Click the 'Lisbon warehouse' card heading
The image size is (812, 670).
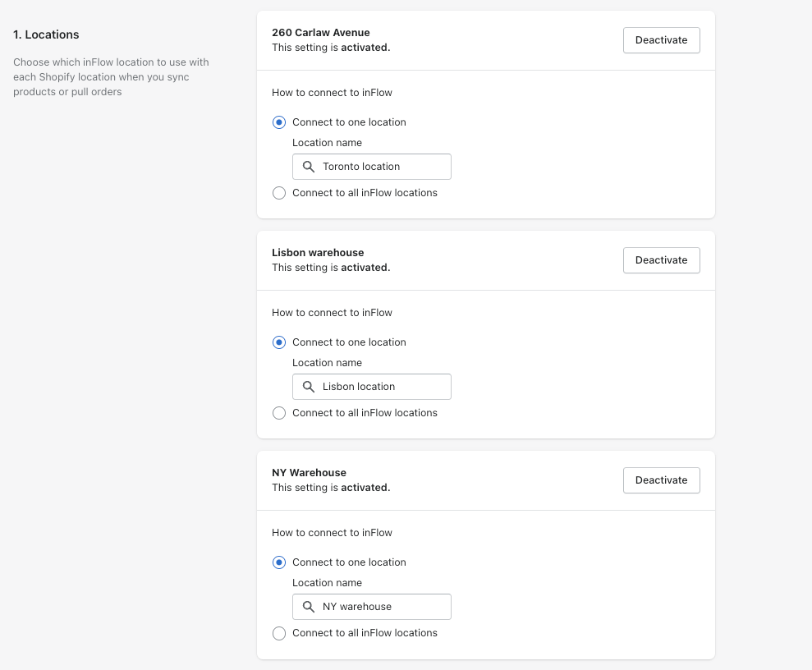(318, 253)
